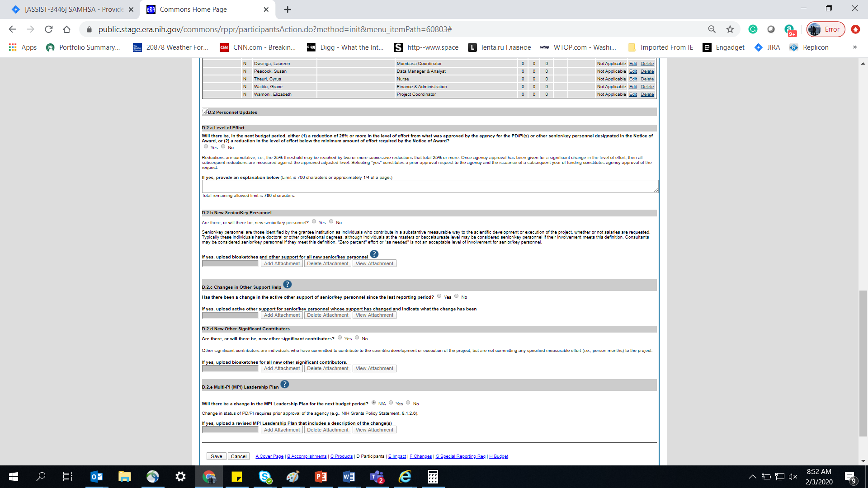
Task: Switch to ASSIST-3446 SAMHSA browser tab
Action: pyautogui.click(x=72, y=9)
